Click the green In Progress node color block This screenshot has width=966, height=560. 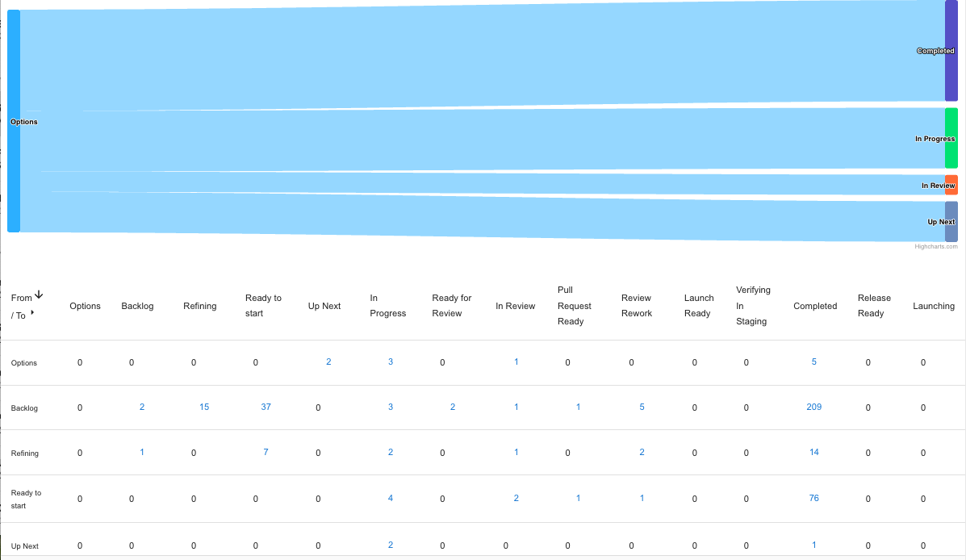(951, 138)
